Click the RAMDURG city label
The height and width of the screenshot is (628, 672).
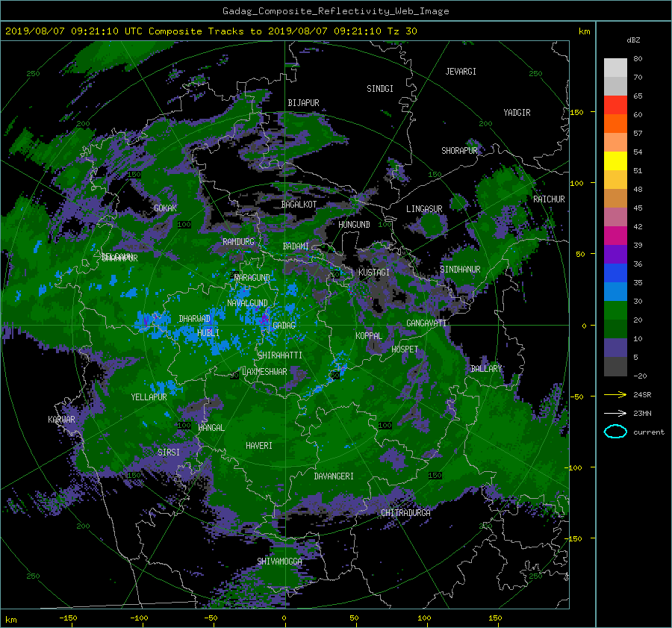tap(238, 242)
